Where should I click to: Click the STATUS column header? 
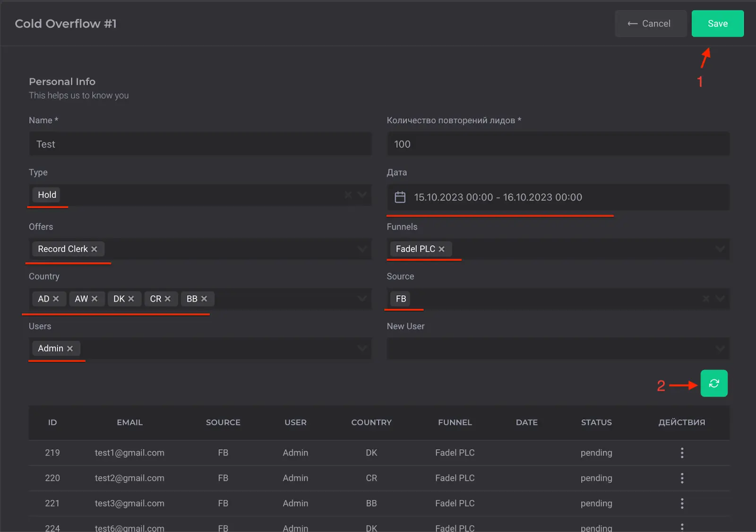tap(596, 422)
